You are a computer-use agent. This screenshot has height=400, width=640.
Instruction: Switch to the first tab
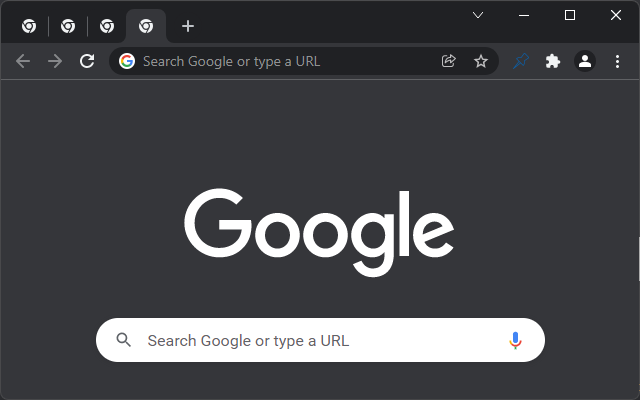29,26
